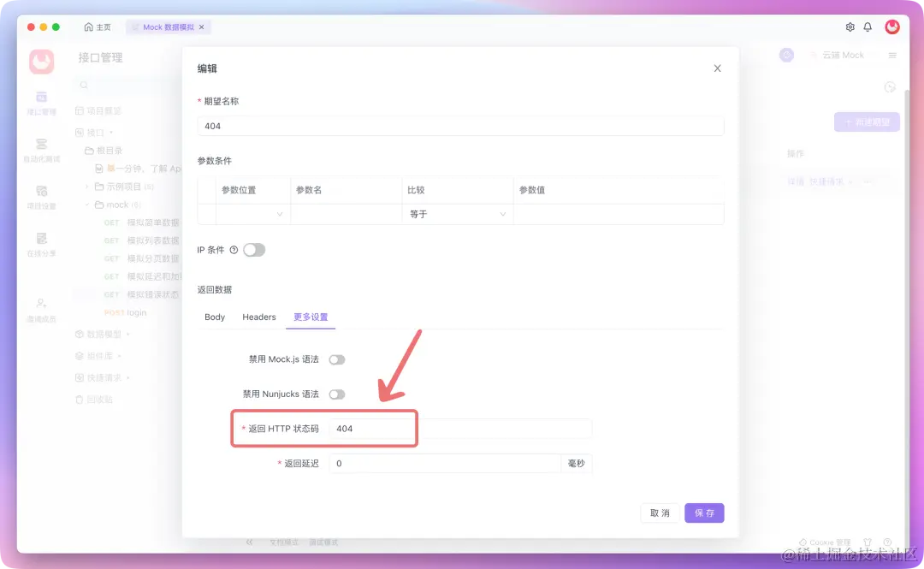This screenshot has height=569, width=924.
Task: Toggle 禁用 Mock.js 语法 switch
Action: click(x=337, y=359)
